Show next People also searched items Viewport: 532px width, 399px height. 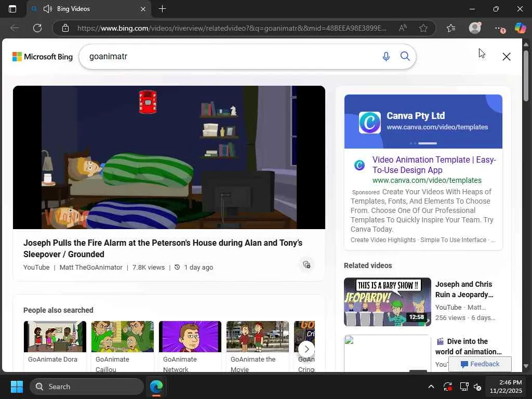click(307, 349)
